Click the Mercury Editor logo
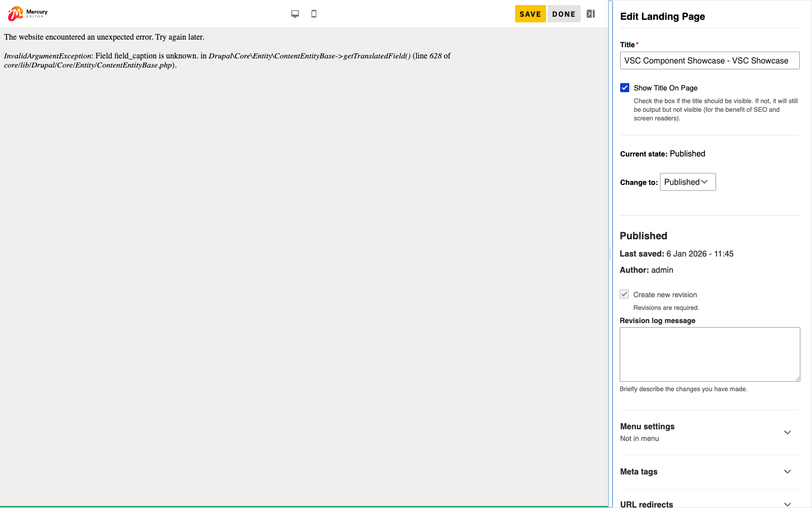 pyautogui.click(x=28, y=14)
